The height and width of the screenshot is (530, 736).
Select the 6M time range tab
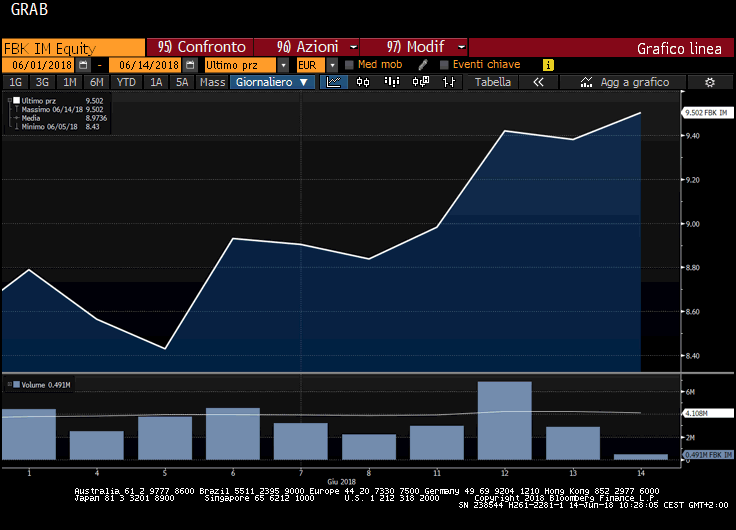tap(96, 82)
